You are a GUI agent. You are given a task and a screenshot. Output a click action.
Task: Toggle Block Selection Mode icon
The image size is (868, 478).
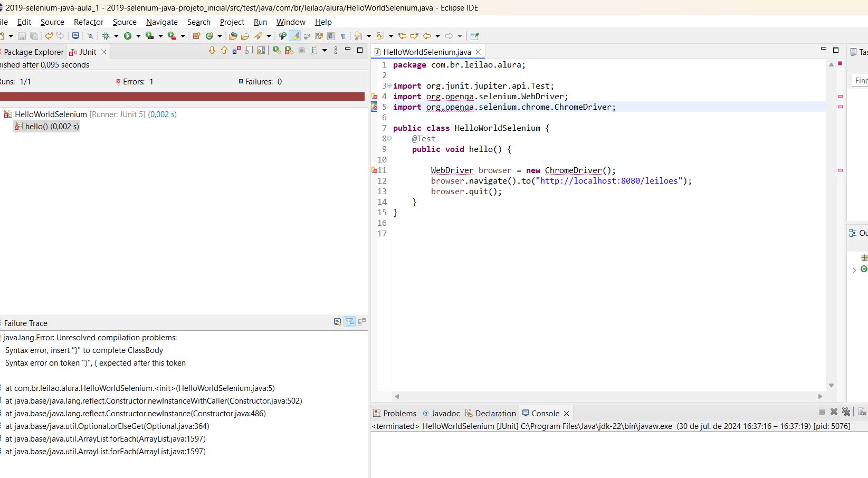click(x=331, y=36)
